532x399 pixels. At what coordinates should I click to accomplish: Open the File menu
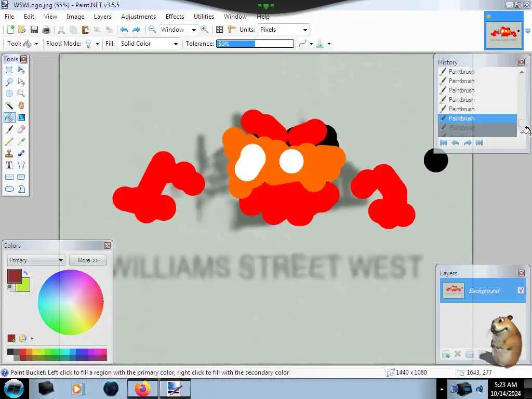pos(9,16)
